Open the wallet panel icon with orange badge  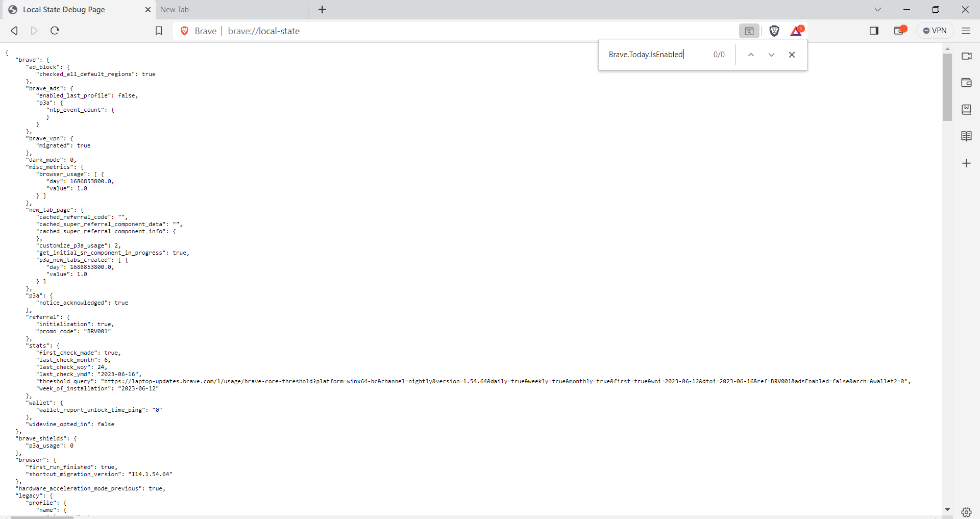pos(900,31)
